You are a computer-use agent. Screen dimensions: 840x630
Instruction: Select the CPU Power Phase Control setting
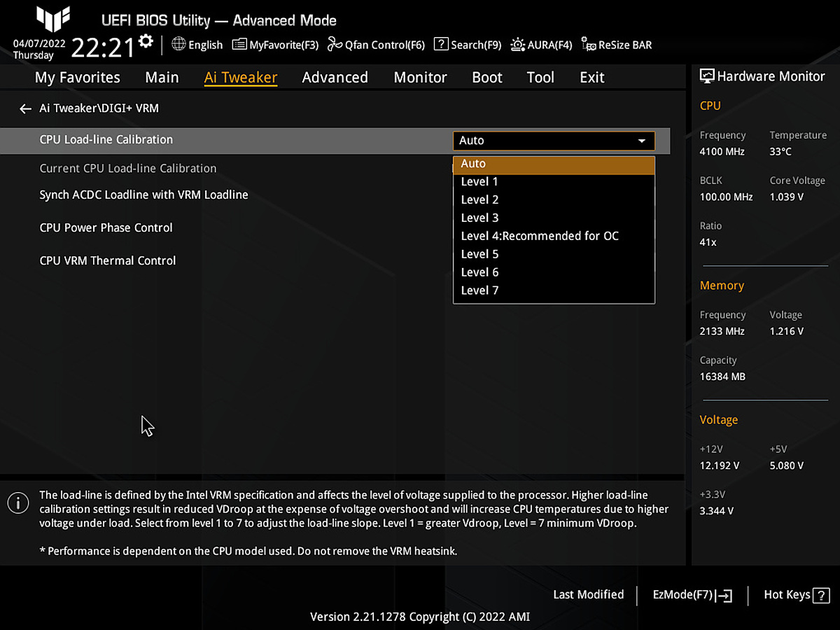(x=106, y=228)
